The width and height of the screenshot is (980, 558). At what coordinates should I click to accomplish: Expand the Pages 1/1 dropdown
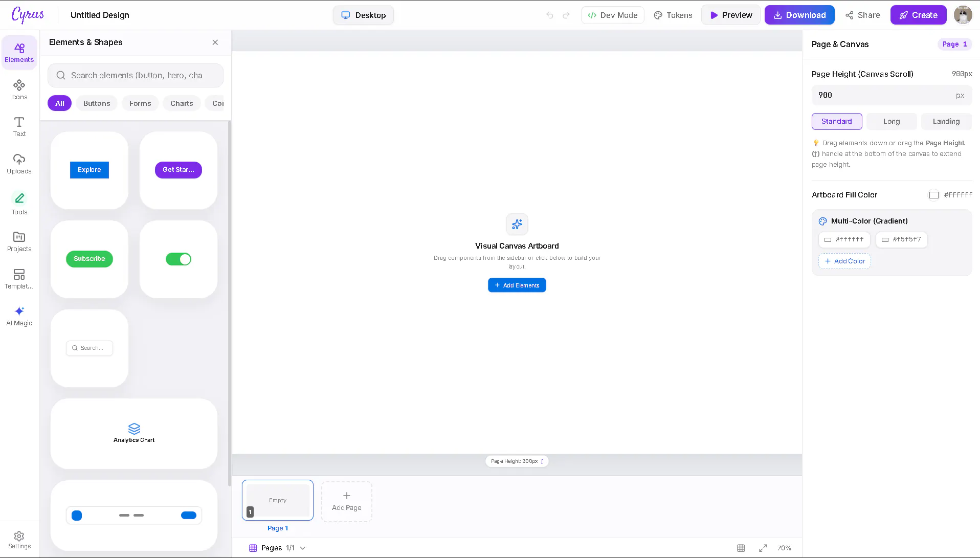click(277, 548)
